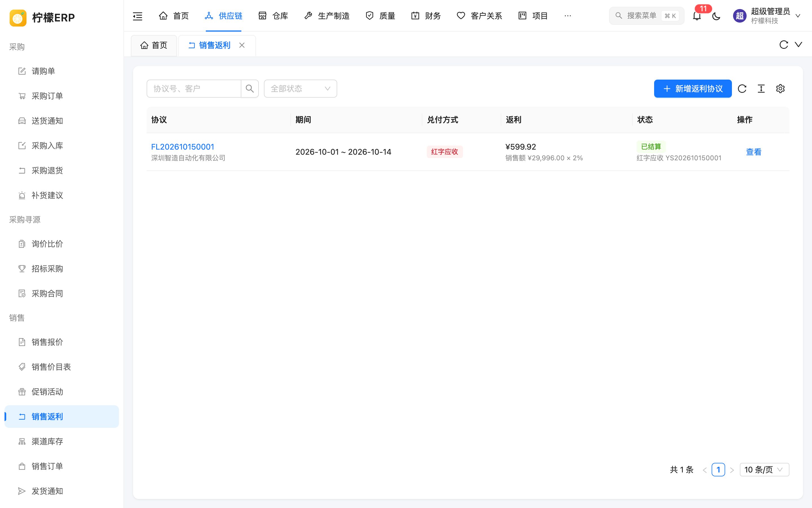Screen dimensions: 812x508
Task: Click the search magnifier button beside 协议号 field
Action: 250,89
